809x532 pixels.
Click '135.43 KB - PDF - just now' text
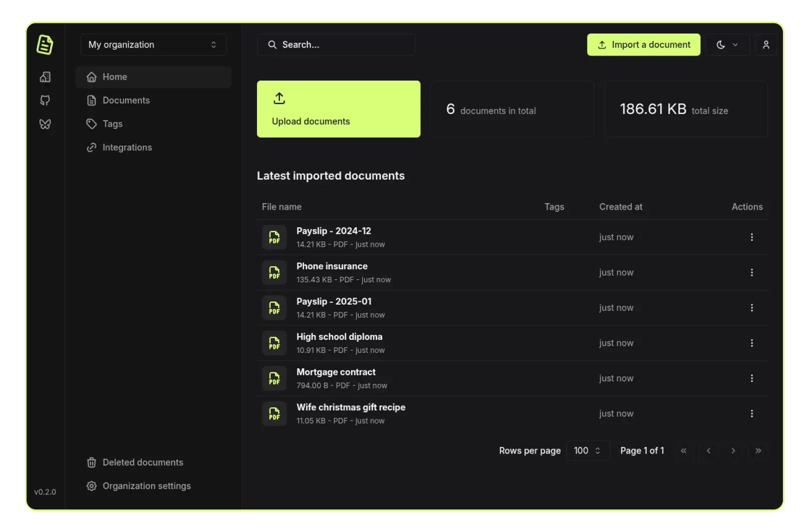344,280
